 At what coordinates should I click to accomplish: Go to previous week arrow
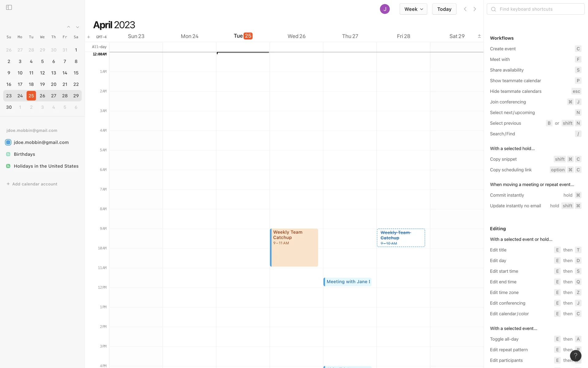(x=465, y=9)
